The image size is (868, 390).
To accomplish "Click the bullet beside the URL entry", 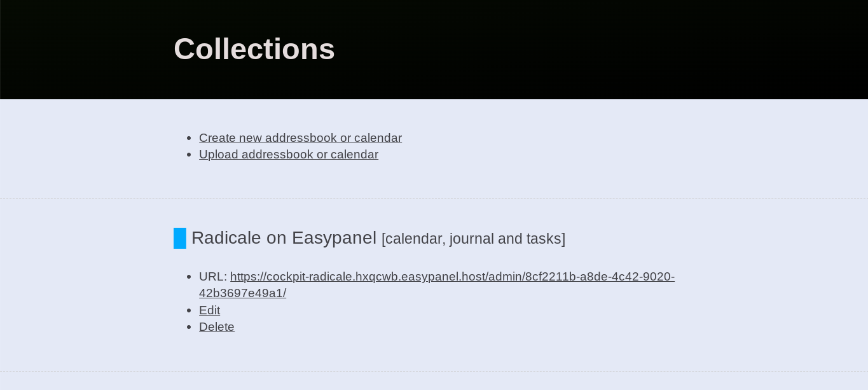I will tap(189, 277).
